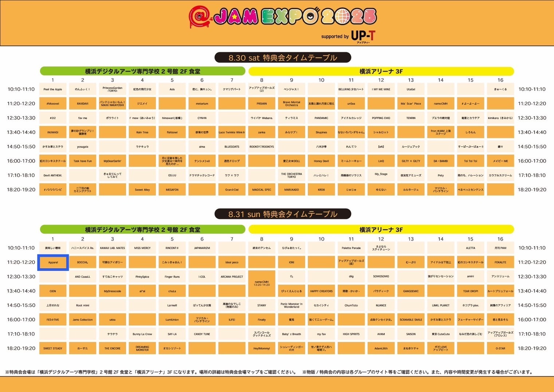Select the PANDAMIC cell
The height and width of the screenshot is (392, 554).
(322, 118)
